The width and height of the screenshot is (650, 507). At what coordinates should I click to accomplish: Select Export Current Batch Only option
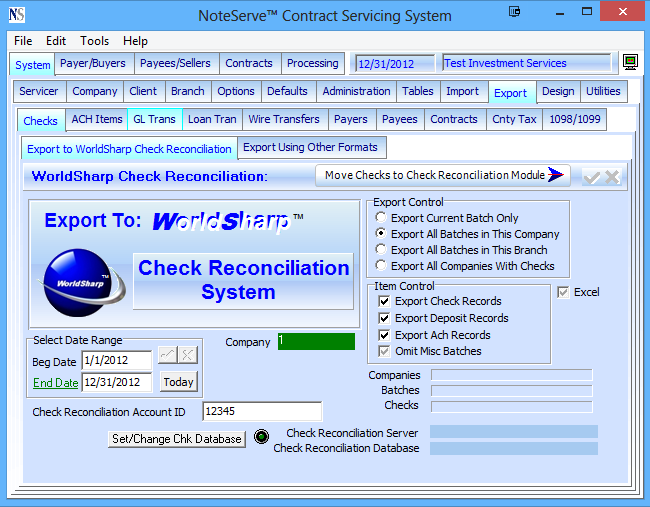point(381,218)
